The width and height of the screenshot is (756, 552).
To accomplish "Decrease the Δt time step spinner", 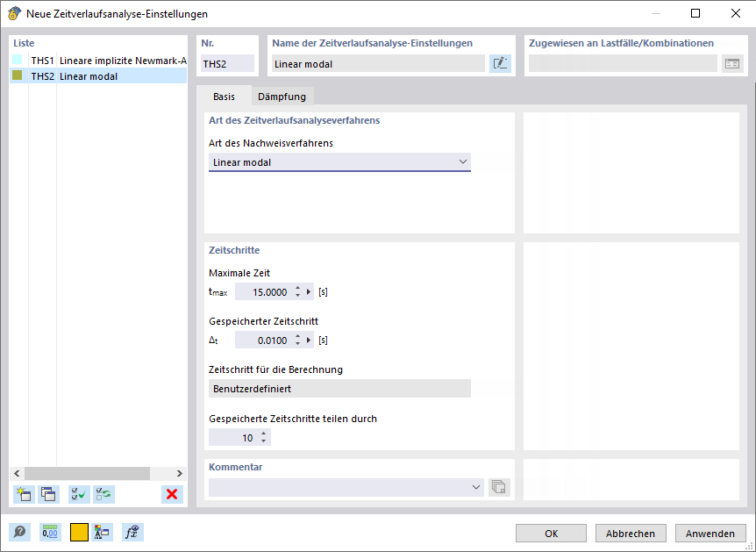I will [x=298, y=343].
